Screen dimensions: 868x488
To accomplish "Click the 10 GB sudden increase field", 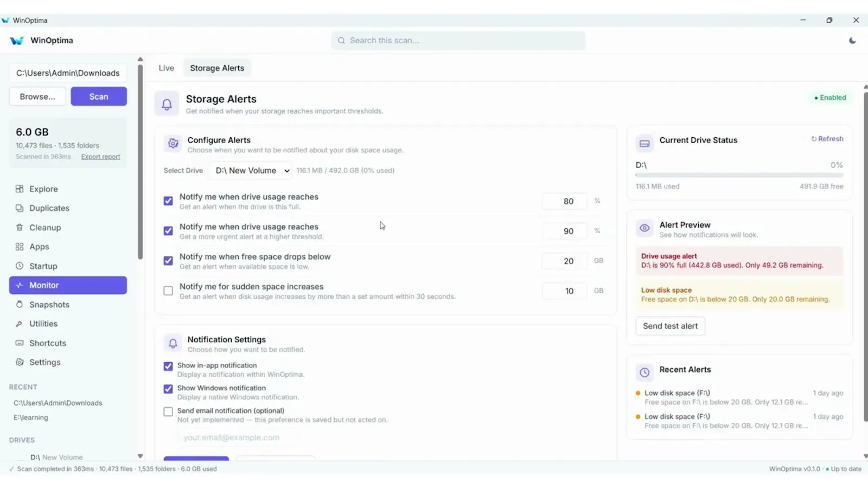I will click(x=565, y=291).
